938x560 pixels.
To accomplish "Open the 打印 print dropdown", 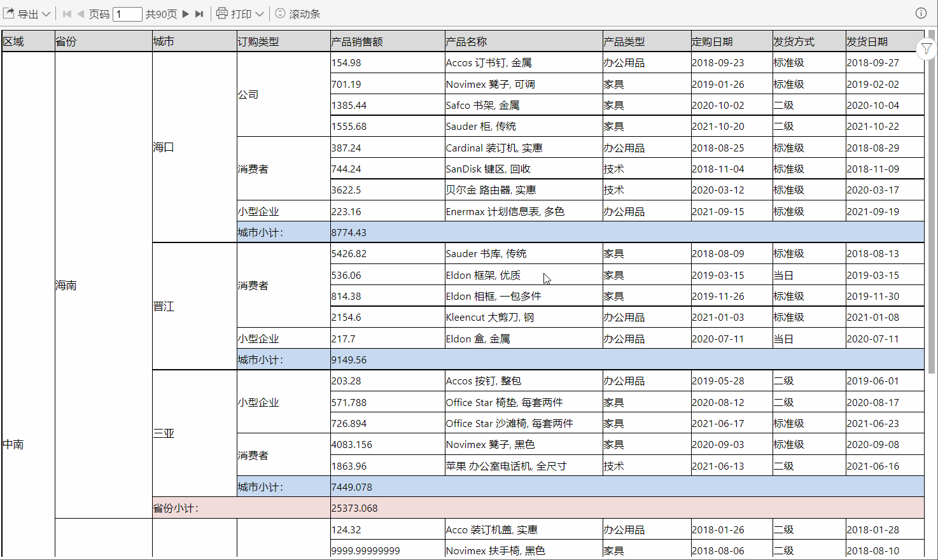I will coord(240,13).
